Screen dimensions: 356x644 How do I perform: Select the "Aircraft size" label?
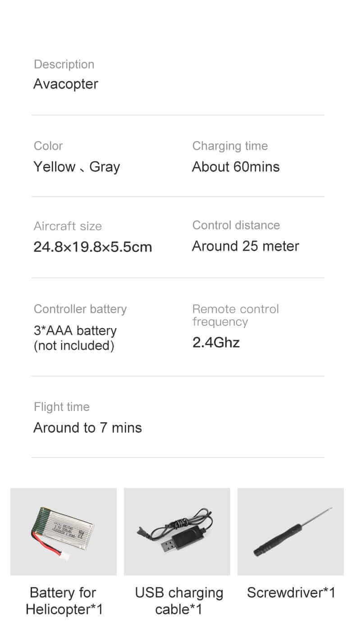click(68, 226)
